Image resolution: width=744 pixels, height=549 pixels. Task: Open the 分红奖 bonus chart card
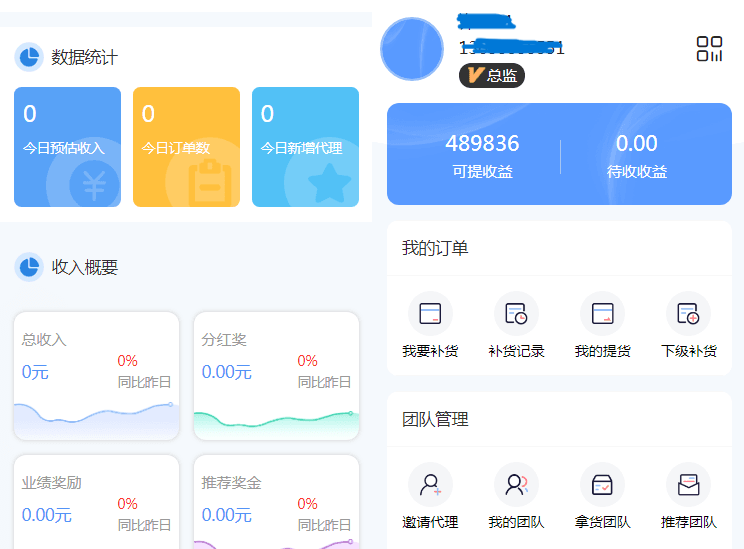[x=276, y=375]
